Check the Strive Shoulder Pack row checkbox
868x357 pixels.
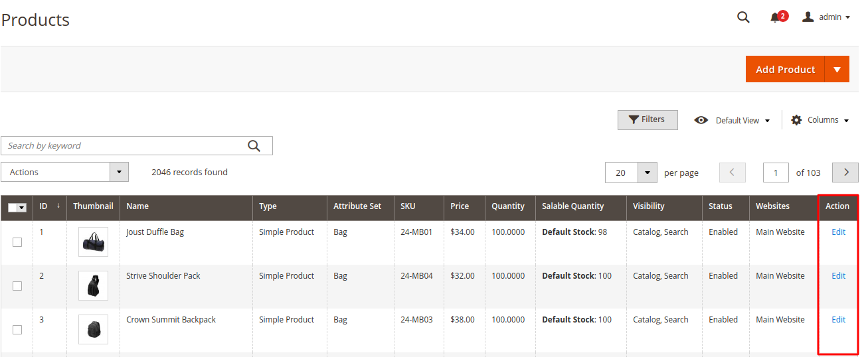point(17,286)
